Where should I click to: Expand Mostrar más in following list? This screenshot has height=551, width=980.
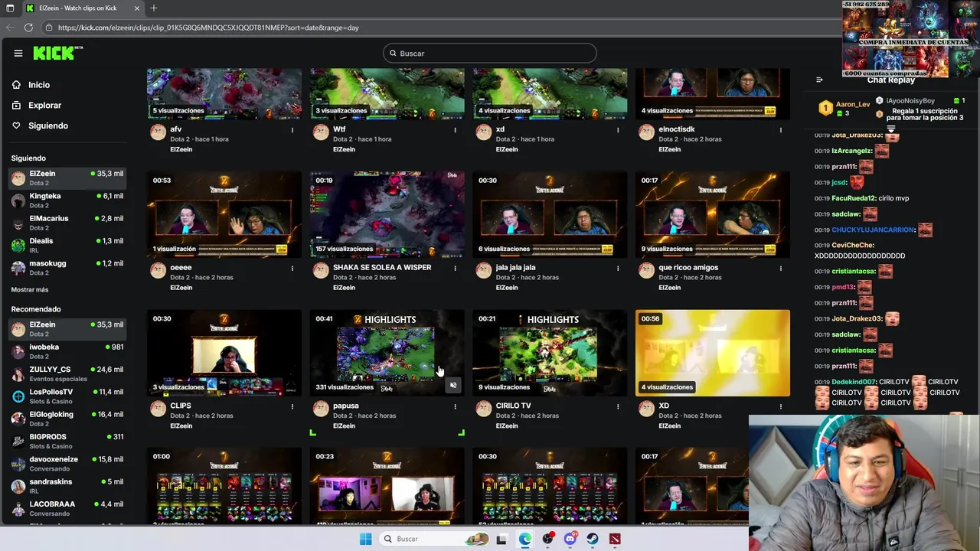point(30,290)
